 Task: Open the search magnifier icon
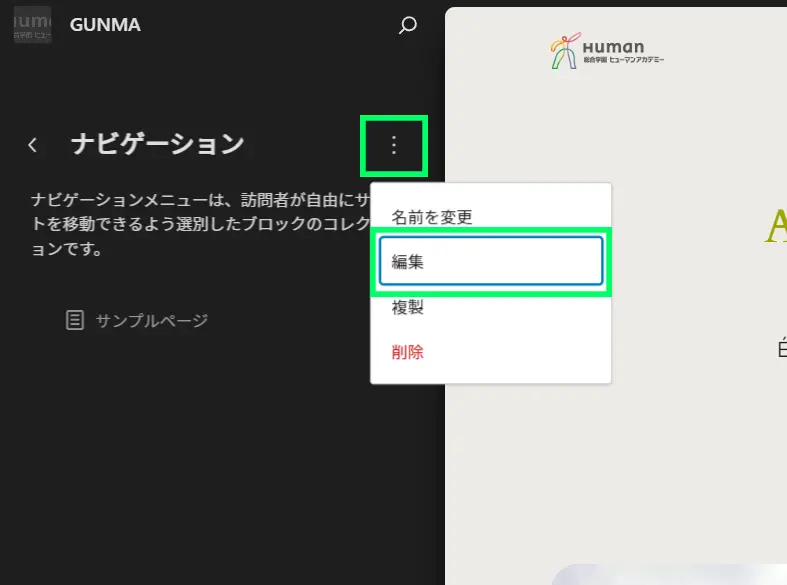407,26
